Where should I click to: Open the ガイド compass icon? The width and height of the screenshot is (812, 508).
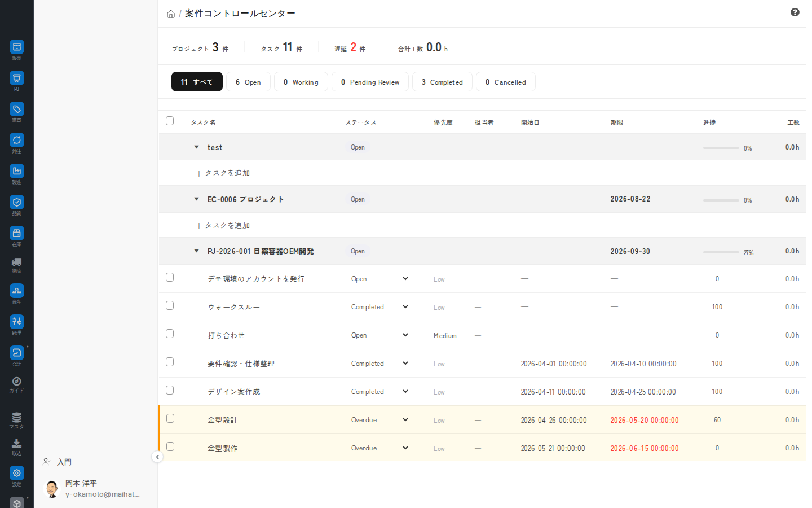[17, 382]
